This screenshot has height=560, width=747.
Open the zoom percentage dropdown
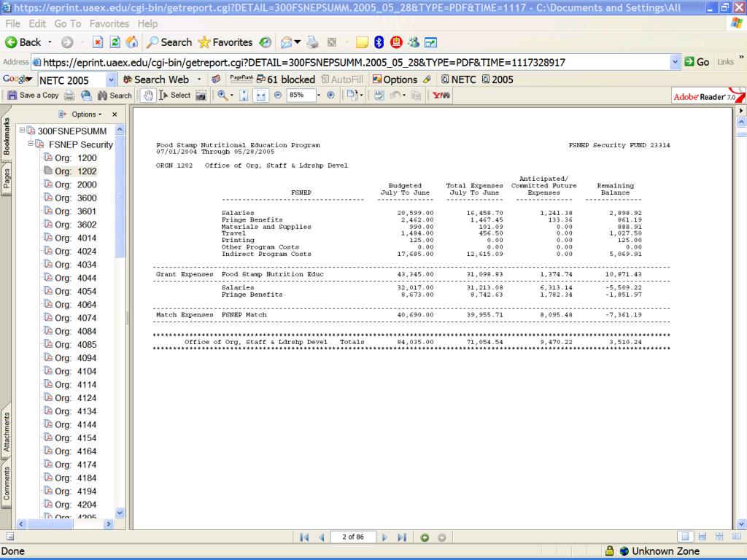point(318,96)
